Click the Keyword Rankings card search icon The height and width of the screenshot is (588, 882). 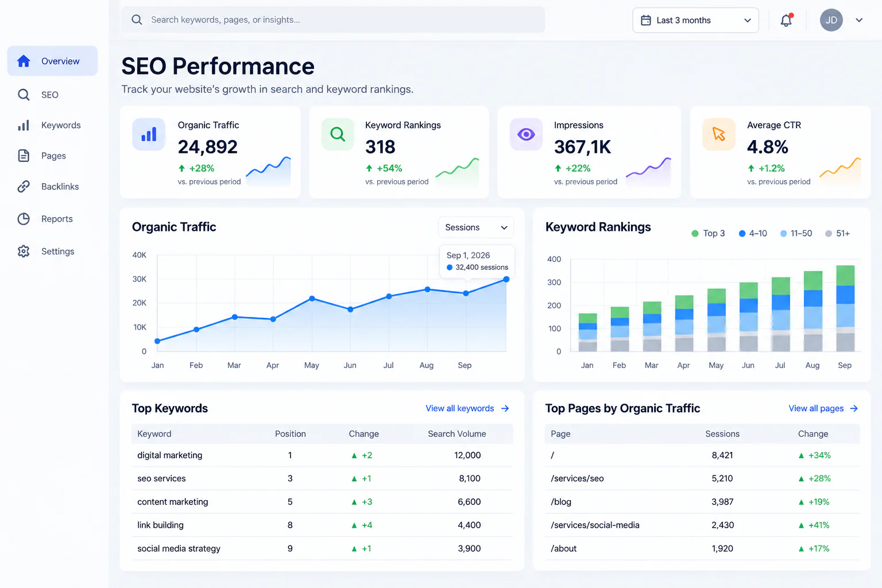(x=338, y=134)
